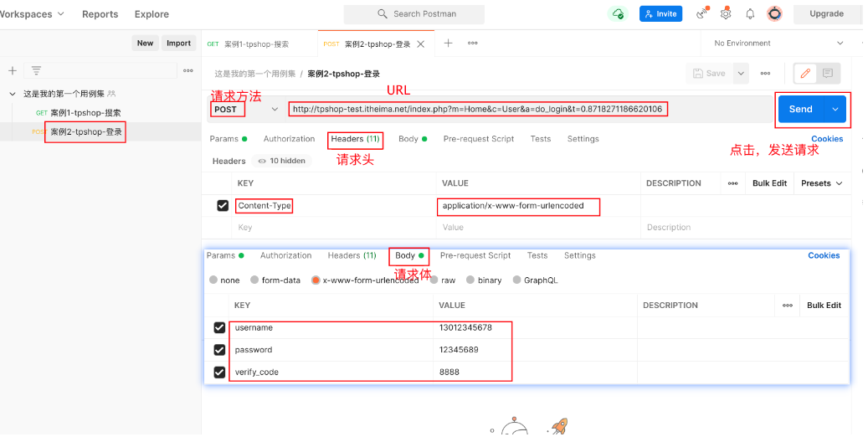Select the raw body type radio
This screenshot has height=442, width=868.
(x=434, y=280)
